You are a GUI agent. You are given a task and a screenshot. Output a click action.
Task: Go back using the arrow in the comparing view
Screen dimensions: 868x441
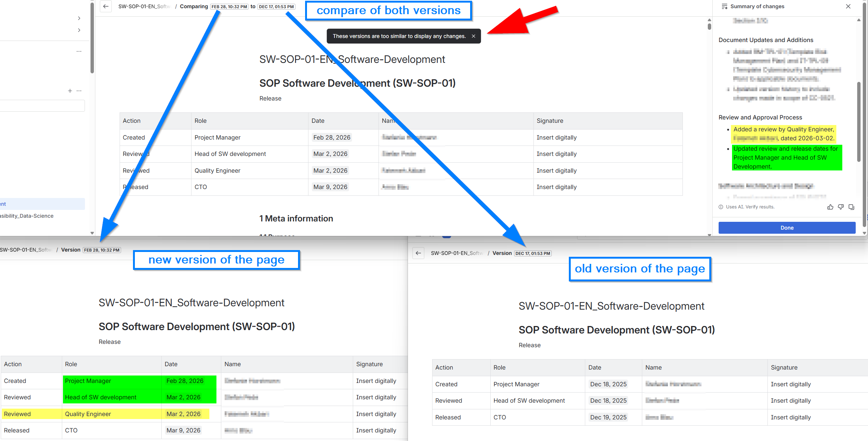point(106,6)
